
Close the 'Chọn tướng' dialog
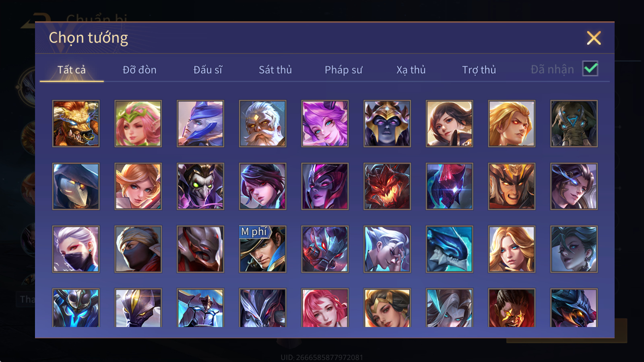pos(594,38)
